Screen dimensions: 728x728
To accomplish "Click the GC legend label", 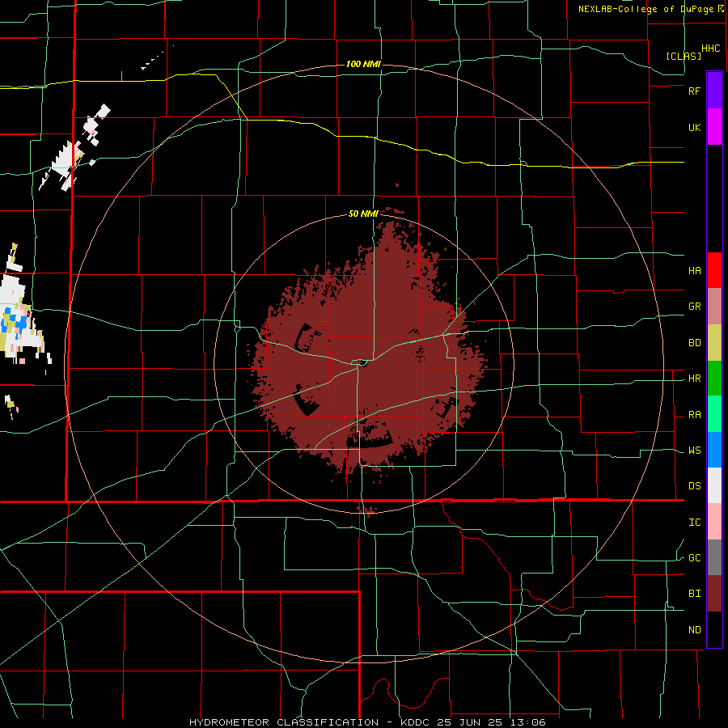I will [694, 557].
